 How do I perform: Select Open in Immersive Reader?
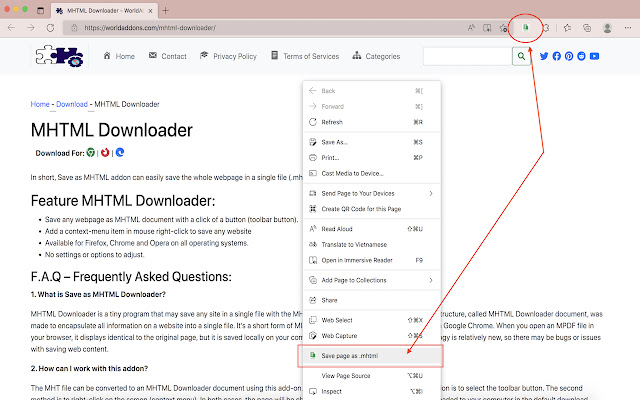(372, 260)
